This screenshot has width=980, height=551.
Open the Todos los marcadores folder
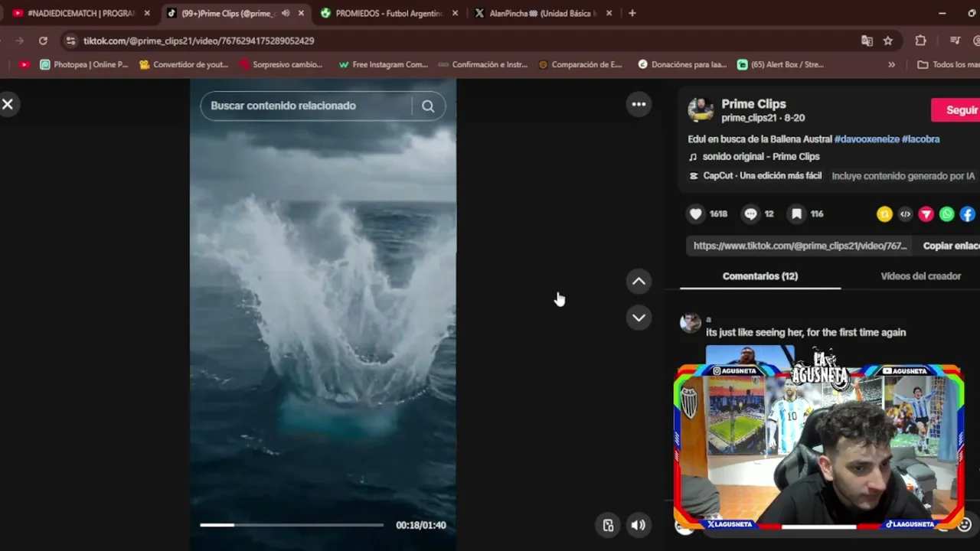click(x=948, y=65)
